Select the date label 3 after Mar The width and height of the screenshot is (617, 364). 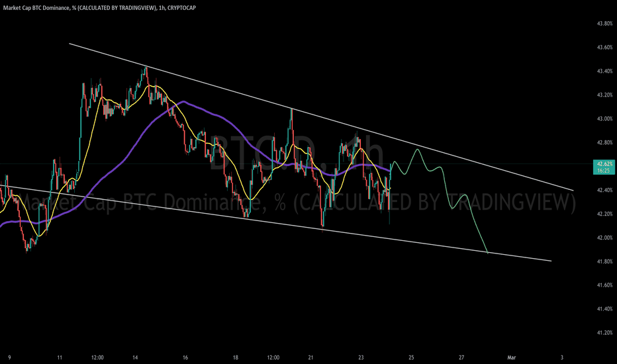(562, 357)
